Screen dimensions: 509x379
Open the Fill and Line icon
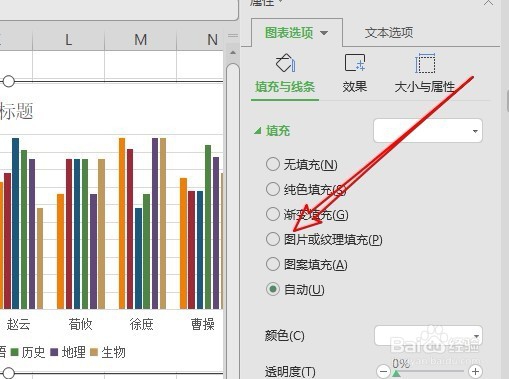coord(285,63)
